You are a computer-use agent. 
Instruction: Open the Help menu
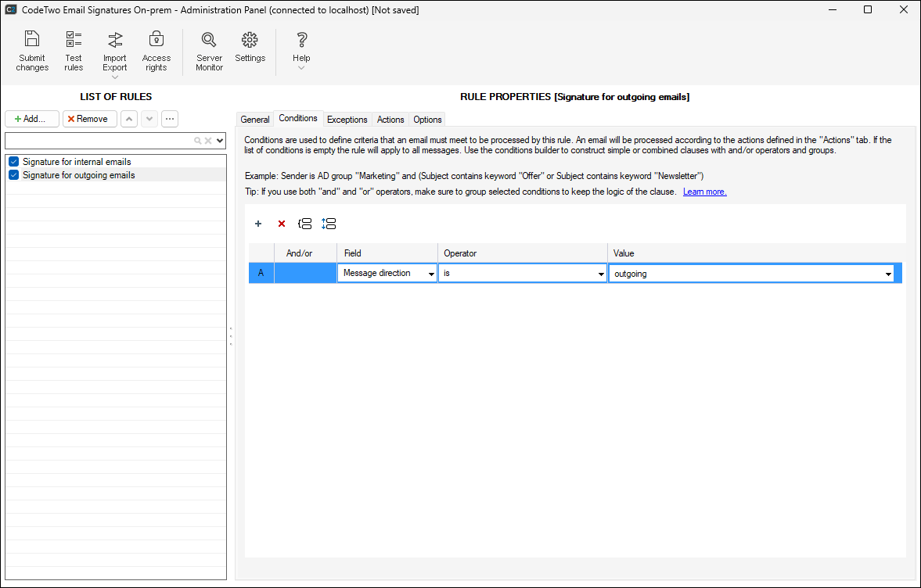[x=301, y=41]
